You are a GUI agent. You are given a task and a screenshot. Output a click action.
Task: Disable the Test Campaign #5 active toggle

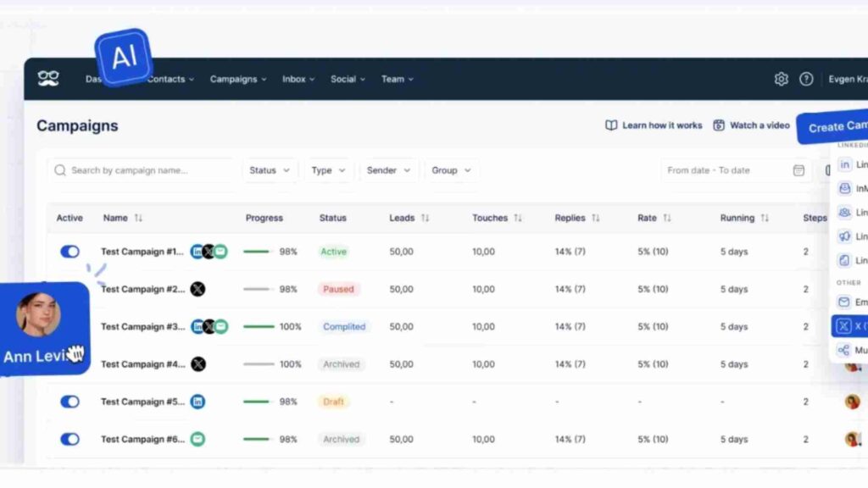pyautogui.click(x=70, y=402)
